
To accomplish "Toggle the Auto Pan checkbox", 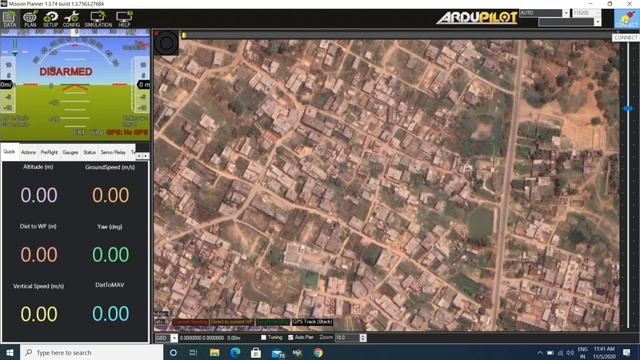I will (291, 338).
